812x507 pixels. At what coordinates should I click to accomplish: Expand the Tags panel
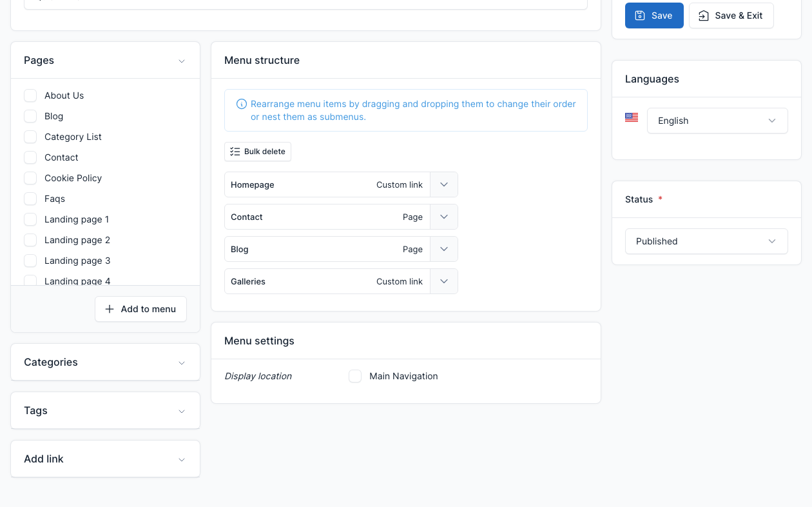(182, 411)
